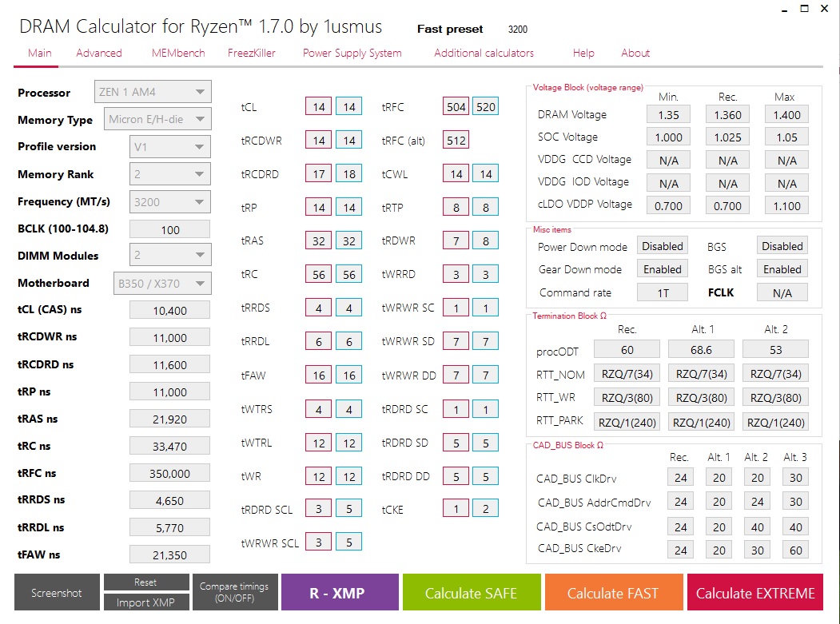Click the R - XMP button

340,592
